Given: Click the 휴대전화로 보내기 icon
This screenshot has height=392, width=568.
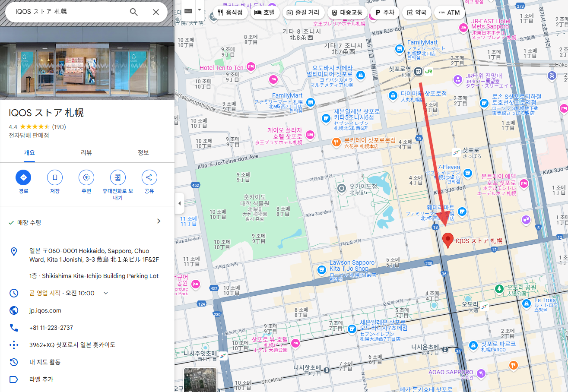Looking at the screenshot, I should pyautogui.click(x=118, y=177).
